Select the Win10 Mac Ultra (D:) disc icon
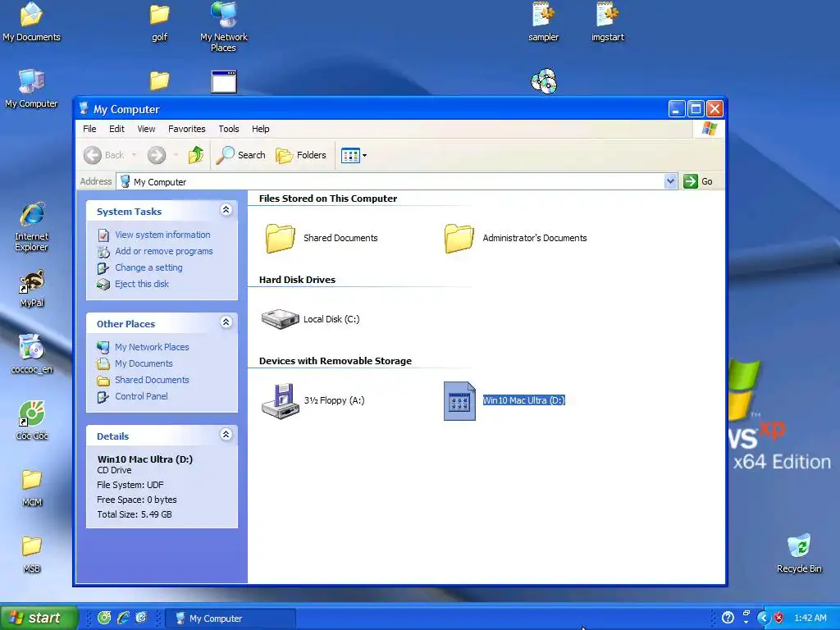The image size is (840, 630). pyautogui.click(x=459, y=400)
